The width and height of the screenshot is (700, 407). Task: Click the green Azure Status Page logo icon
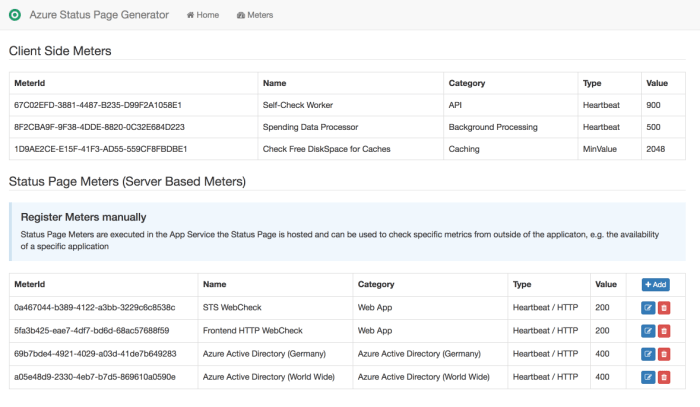click(x=14, y=15)
